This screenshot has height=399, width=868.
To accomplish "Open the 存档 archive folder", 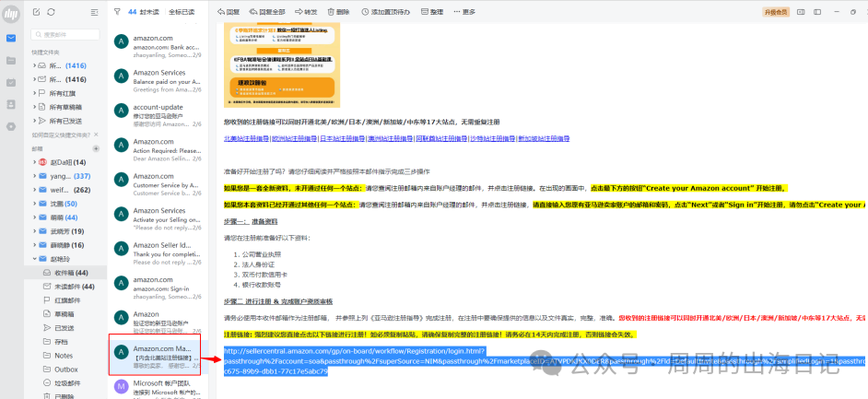I will tap(65, 342).
